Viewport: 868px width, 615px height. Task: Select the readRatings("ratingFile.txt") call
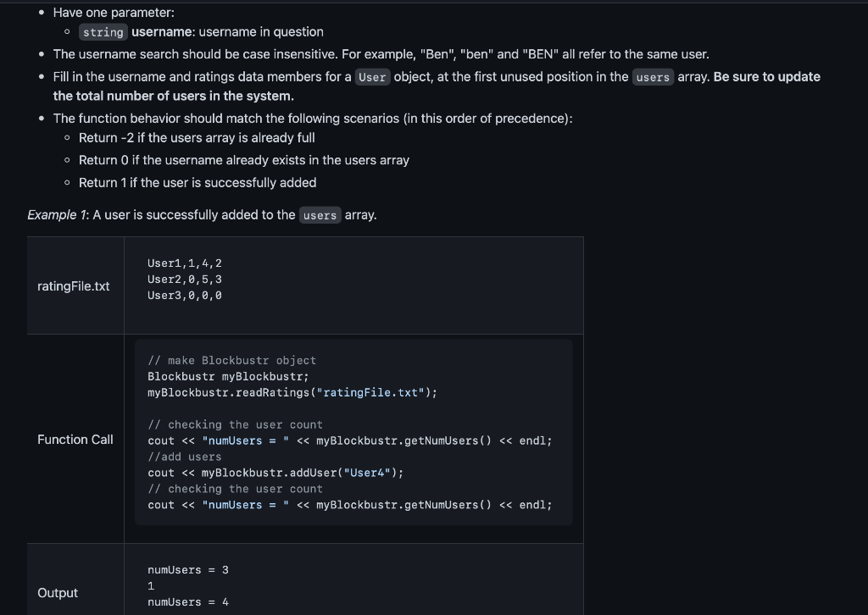(292, 392)
